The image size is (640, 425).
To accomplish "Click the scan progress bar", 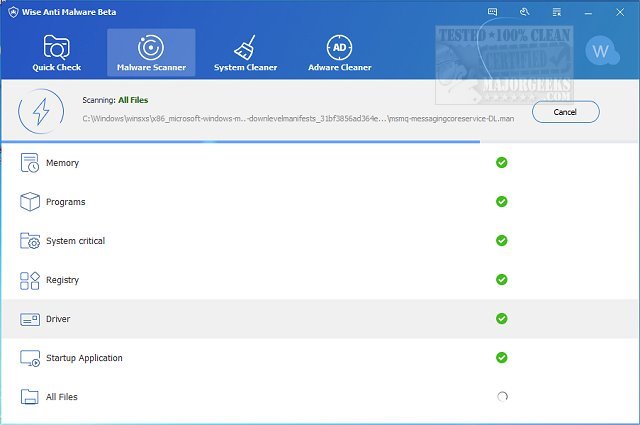I will [x=320, y=142].
